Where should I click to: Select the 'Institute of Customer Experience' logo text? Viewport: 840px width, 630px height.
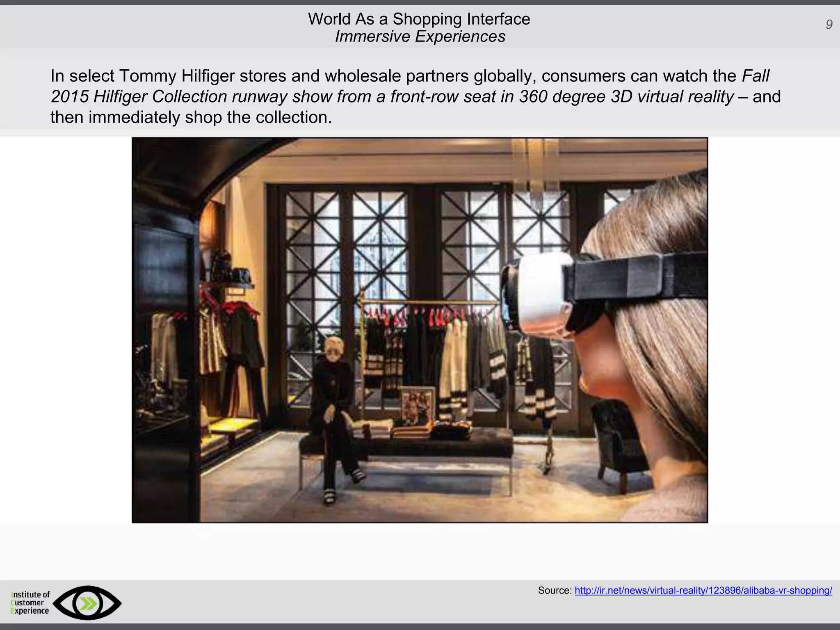click(x=30, y=603)
